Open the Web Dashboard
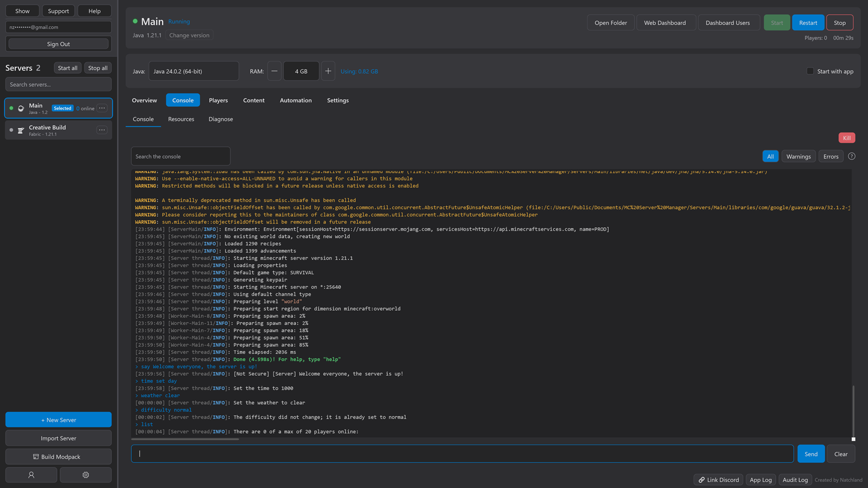 (x=665, y=23)
